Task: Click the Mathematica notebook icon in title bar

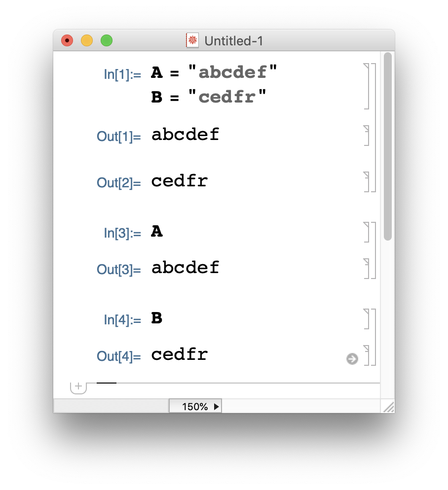Action: (x=192, y=40)
